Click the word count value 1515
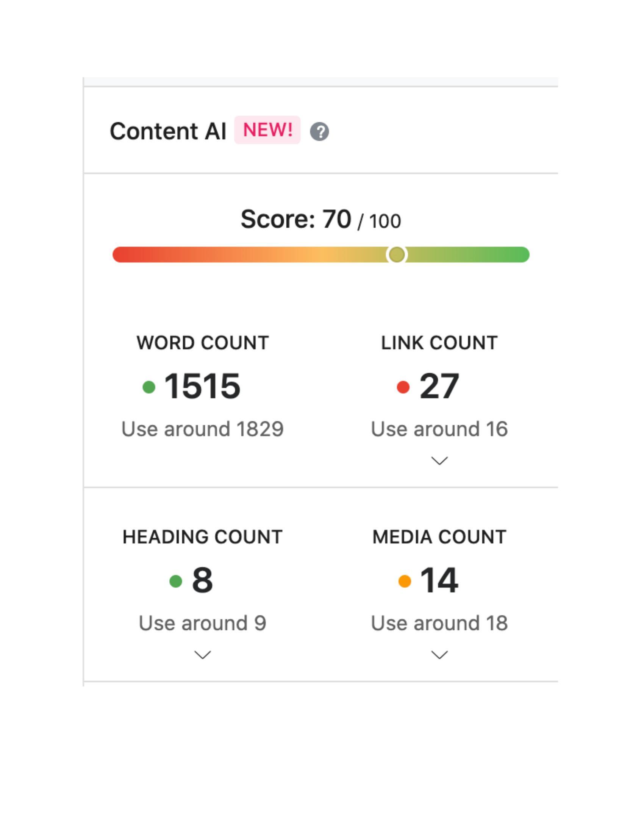Image resolution: width=644 pixels, height=833 pixels. point(202,386)
